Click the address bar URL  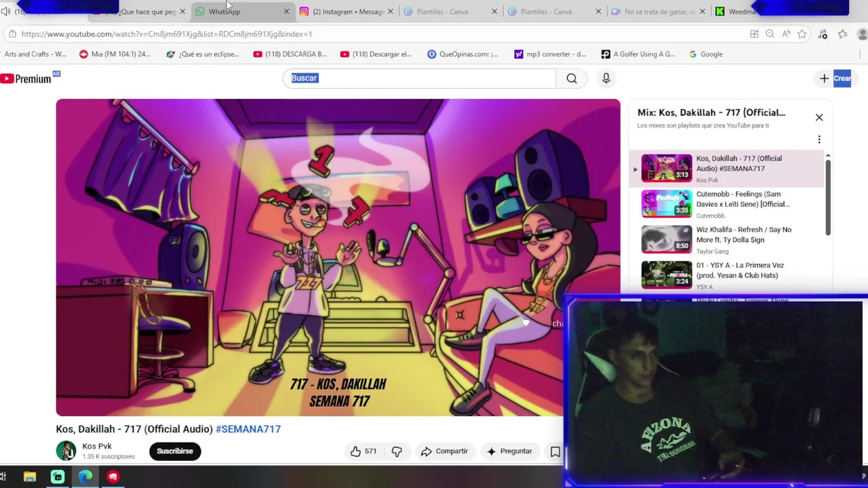click(166, 34)
